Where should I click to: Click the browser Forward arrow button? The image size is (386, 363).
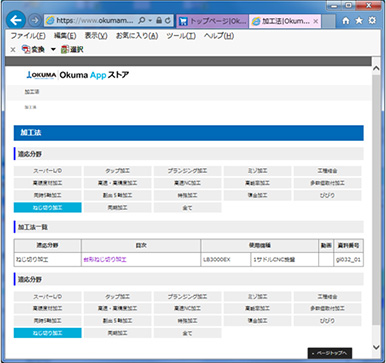pyautogui.click(x=34, y=21)
